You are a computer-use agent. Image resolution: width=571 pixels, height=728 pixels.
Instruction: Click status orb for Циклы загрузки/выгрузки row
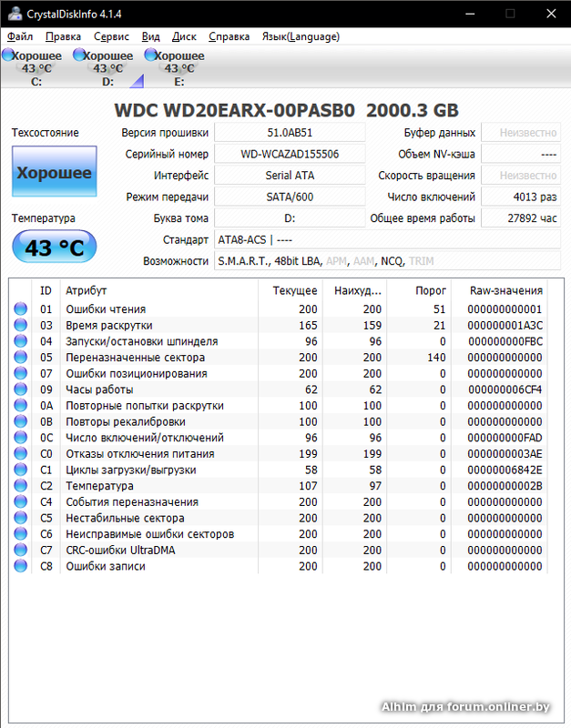(20, 470)
